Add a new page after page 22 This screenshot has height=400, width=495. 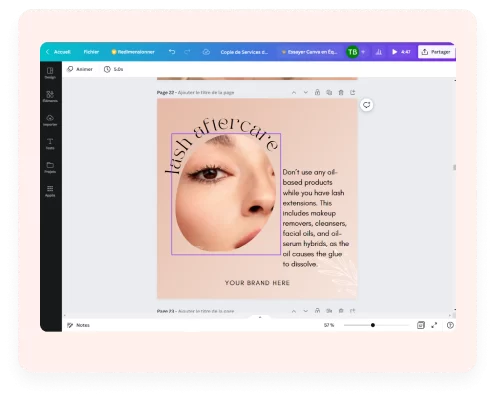point(353,92)
